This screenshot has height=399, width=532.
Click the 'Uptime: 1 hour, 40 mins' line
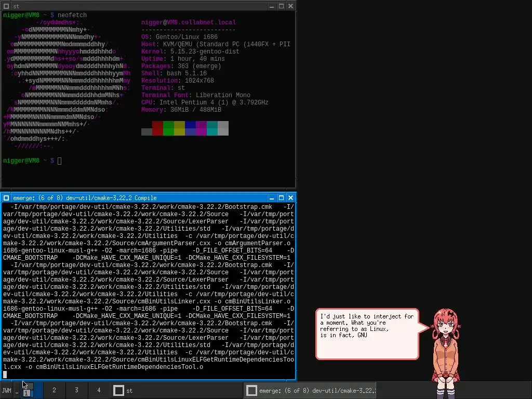pos(183,59)
